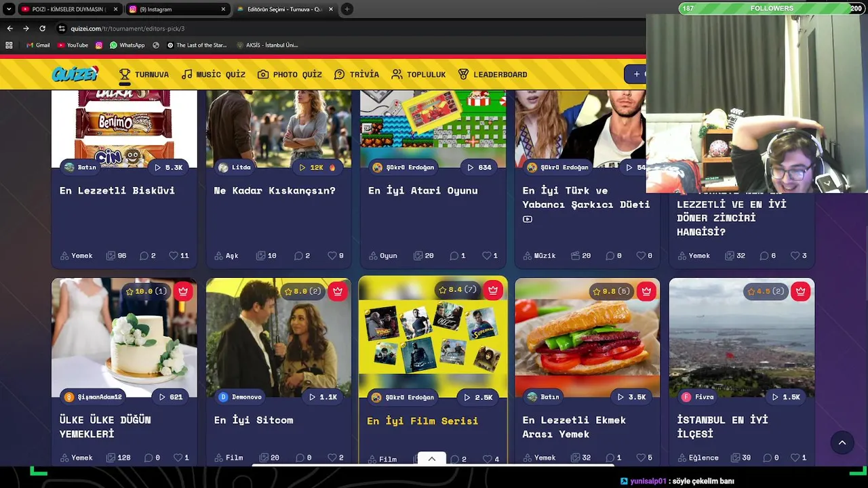The height and width of the screenshot is (488, 868).
Task: Open the ÜLKE ÜLKE DÜĞÜN YEMEKLERİ wedding cake image
Action: coord(124,337)
